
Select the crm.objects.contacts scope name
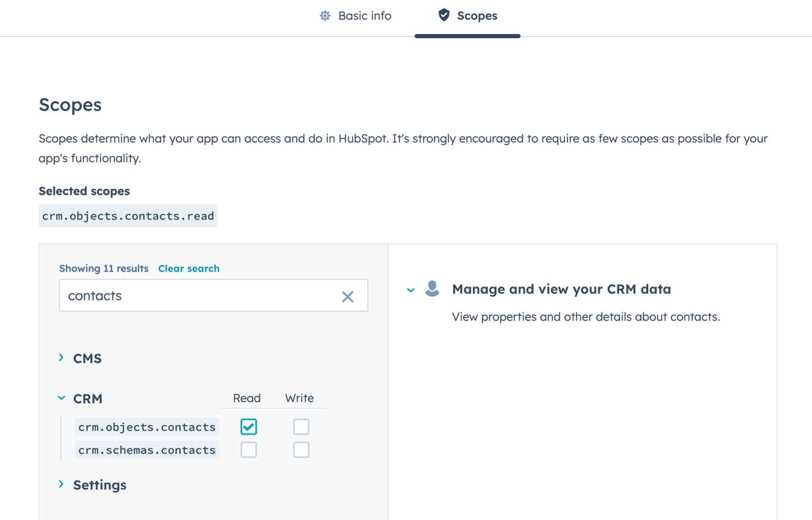click(147, 427)
